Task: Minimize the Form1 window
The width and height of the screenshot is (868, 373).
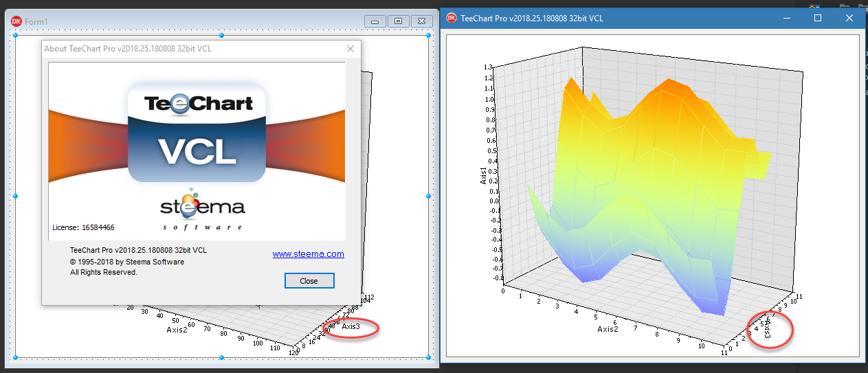Action: click(x=375, y=21)
